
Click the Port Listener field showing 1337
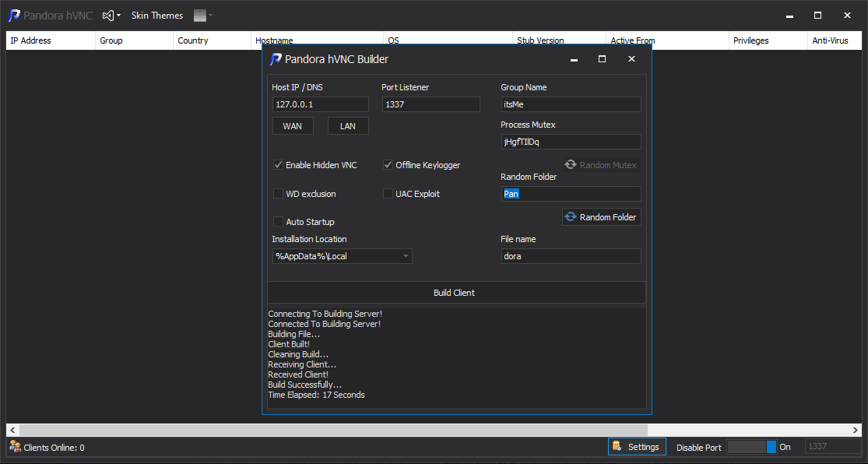click(x=430, y=104)
